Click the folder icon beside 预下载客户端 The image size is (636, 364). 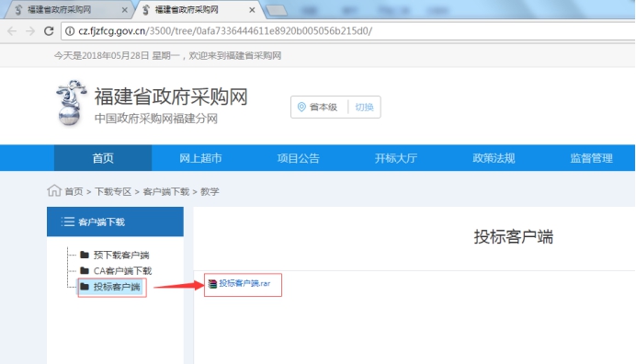point(85,255)
